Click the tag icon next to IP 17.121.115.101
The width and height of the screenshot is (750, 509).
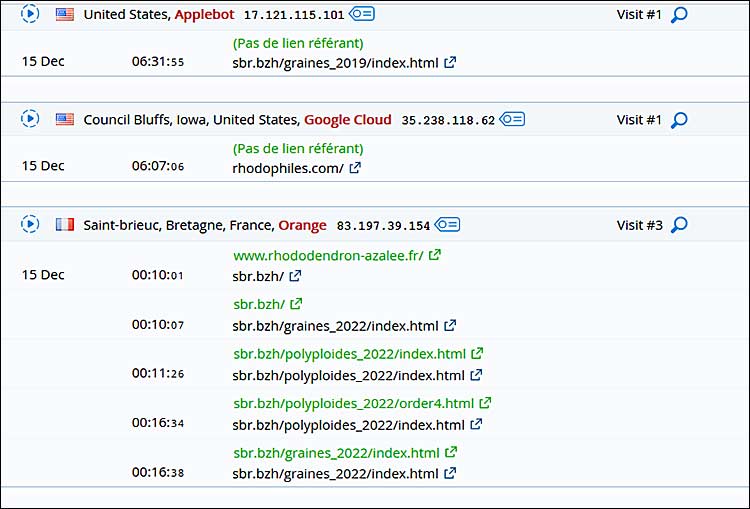tap(363, 15)
